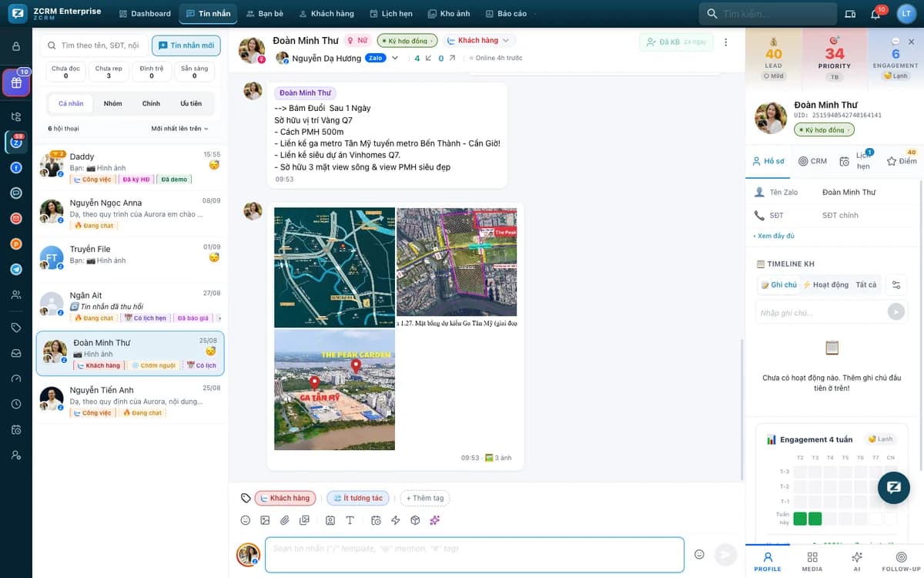
Task: Click the purple AI sparkle icon
Action: coord(434,520)
